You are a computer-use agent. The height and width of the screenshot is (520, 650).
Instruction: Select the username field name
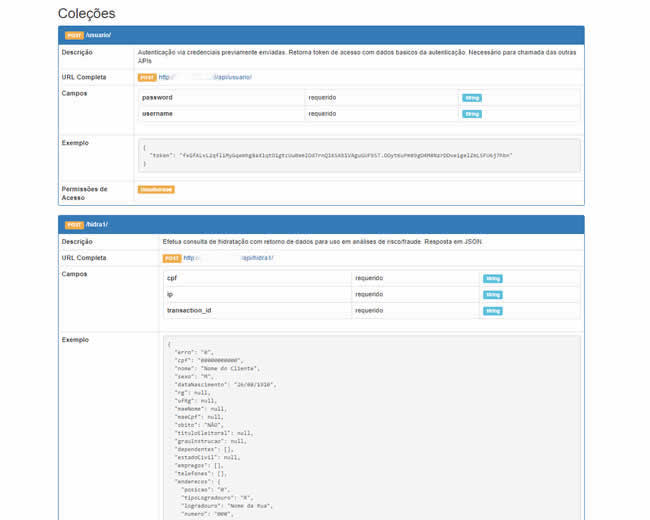pyautogui.click(x=158, y=114)
